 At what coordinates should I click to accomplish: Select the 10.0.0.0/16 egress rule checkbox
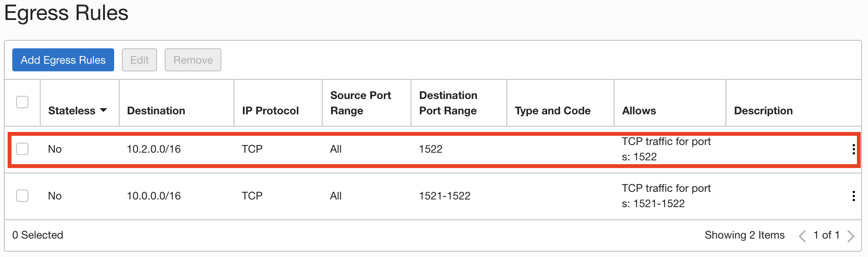coord(22,196)
